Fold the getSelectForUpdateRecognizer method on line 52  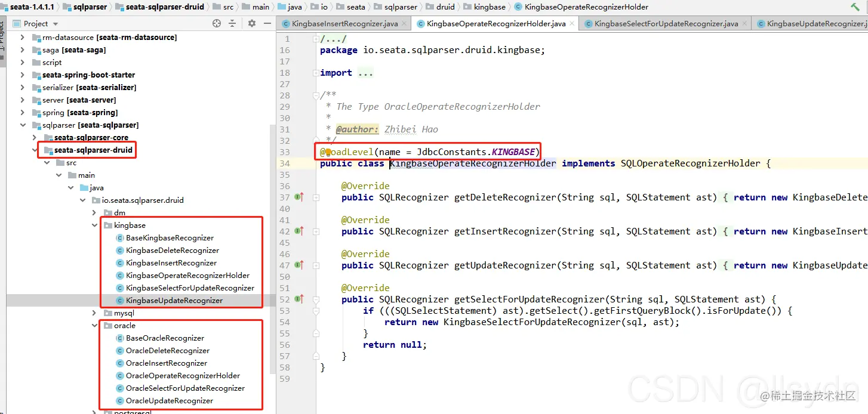315,299
